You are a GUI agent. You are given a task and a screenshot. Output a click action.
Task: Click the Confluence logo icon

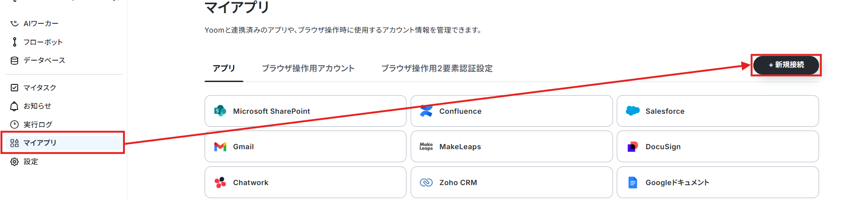pyautogui.click(x=426, y=111)
